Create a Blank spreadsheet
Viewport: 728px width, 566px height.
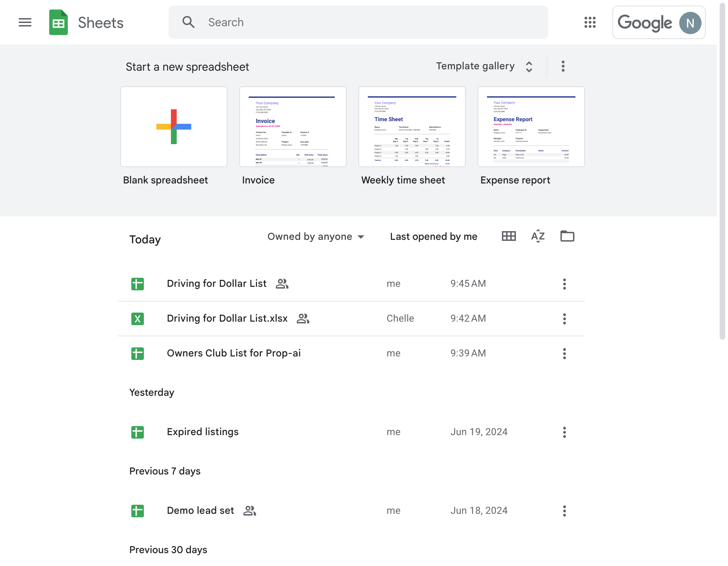(x=174, y=127)
